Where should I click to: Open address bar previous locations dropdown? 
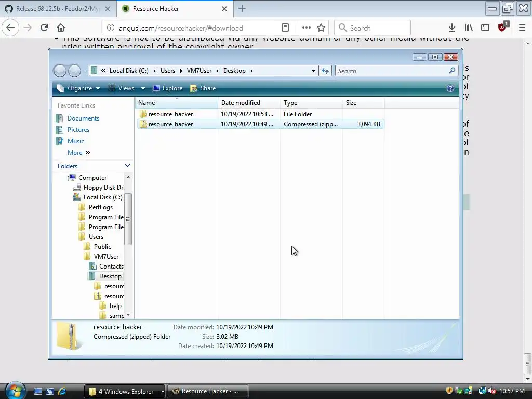pos(313,71)
